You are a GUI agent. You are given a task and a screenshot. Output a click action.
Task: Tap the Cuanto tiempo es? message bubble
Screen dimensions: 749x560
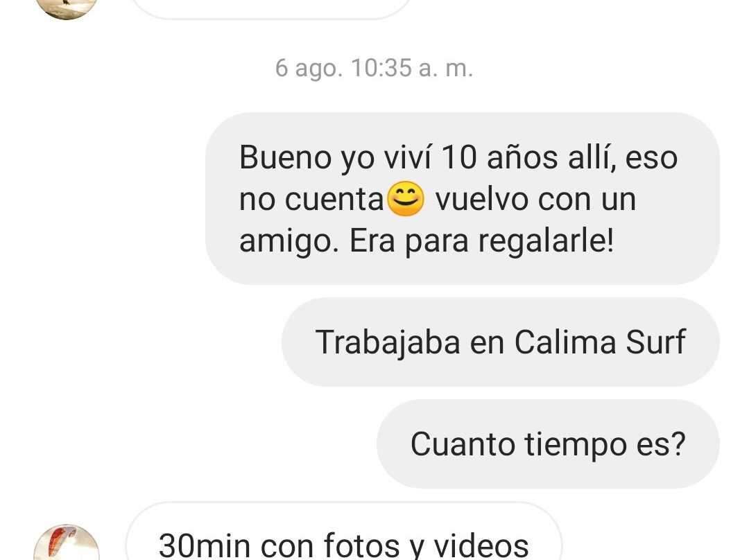548,444
